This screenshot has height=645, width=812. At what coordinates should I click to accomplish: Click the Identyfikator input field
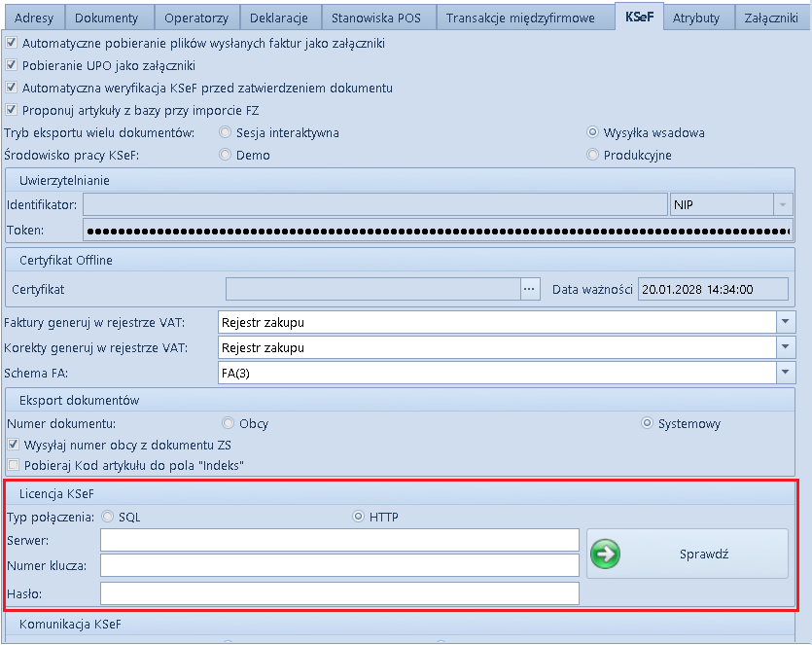click(375, 204)
